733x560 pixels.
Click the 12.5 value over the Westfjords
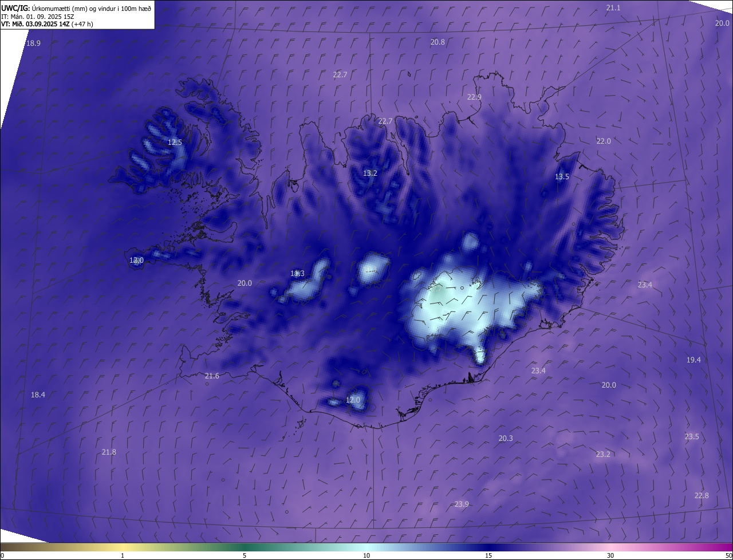pyautogui.click(x=175, y=143)
